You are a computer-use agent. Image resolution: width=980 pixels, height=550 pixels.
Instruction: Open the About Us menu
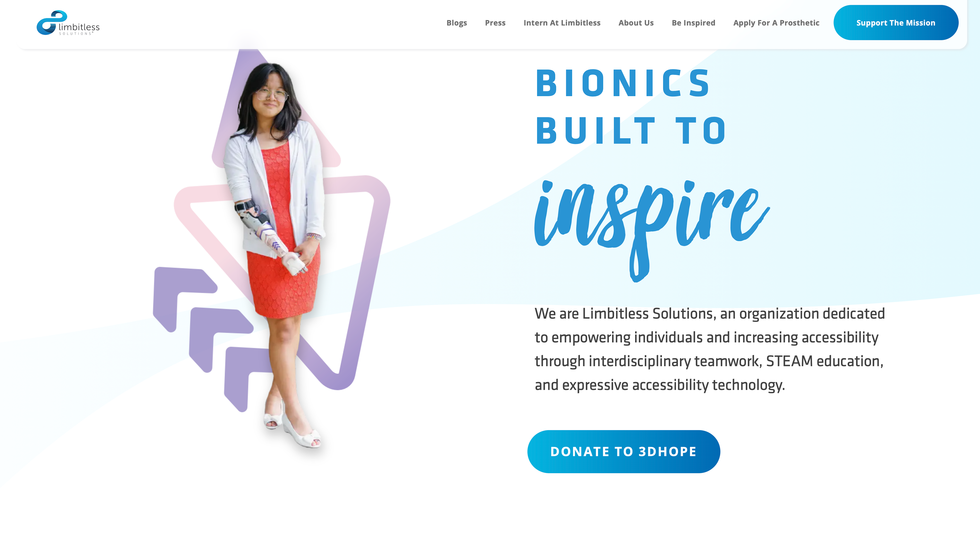636,23
